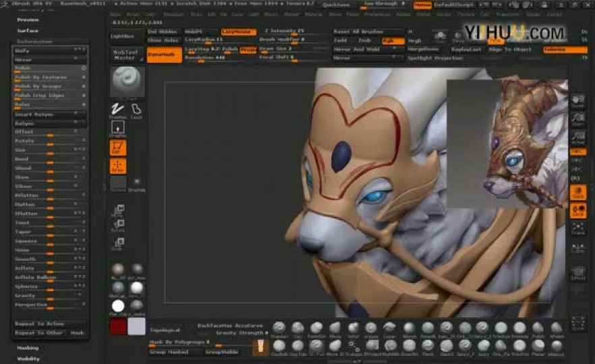Screen dimensions: 595x364
Task: Click the Menus button in title bar
Action: tap(422, 5)
